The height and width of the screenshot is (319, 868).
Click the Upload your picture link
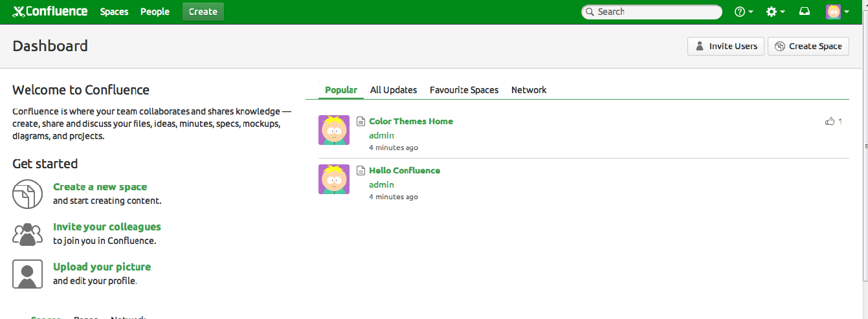102,267
